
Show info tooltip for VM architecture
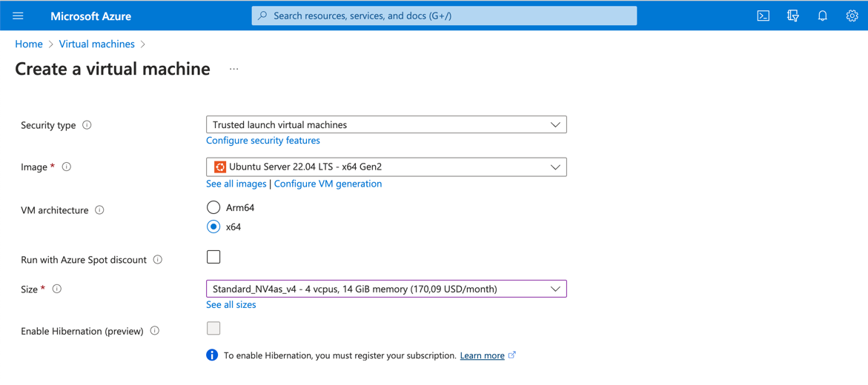pyautogui.click(x=99, y=210)
